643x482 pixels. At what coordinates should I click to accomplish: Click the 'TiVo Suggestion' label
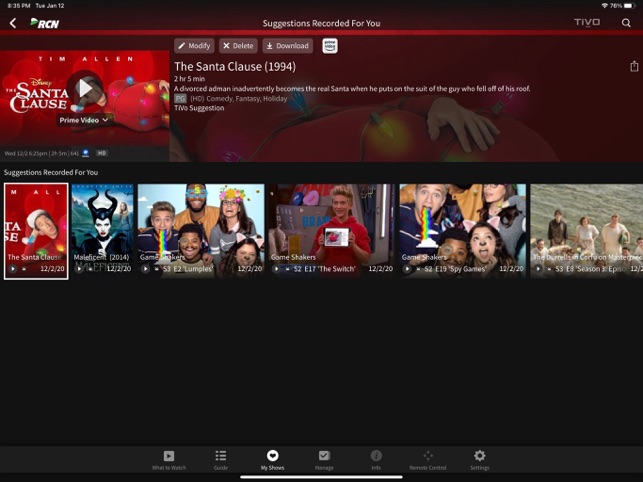click(199, 108)
